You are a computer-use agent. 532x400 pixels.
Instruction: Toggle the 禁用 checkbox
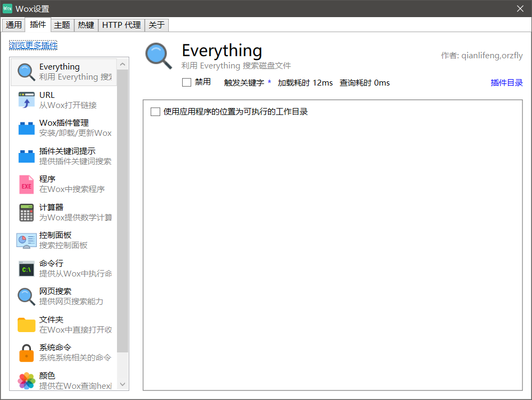click(186, 82)
